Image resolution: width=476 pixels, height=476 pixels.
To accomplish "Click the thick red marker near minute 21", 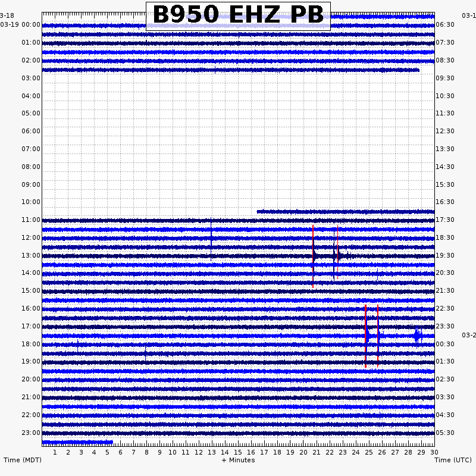I will point(313,256).
